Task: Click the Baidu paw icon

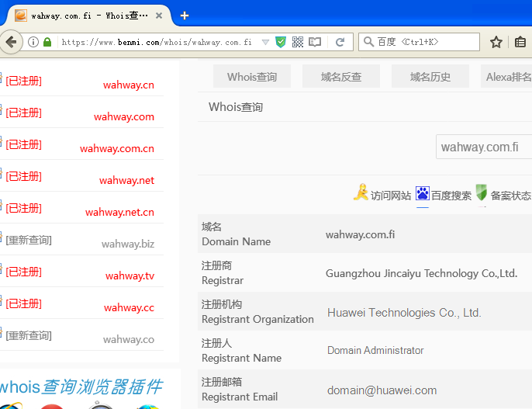Action: [423, 193]
